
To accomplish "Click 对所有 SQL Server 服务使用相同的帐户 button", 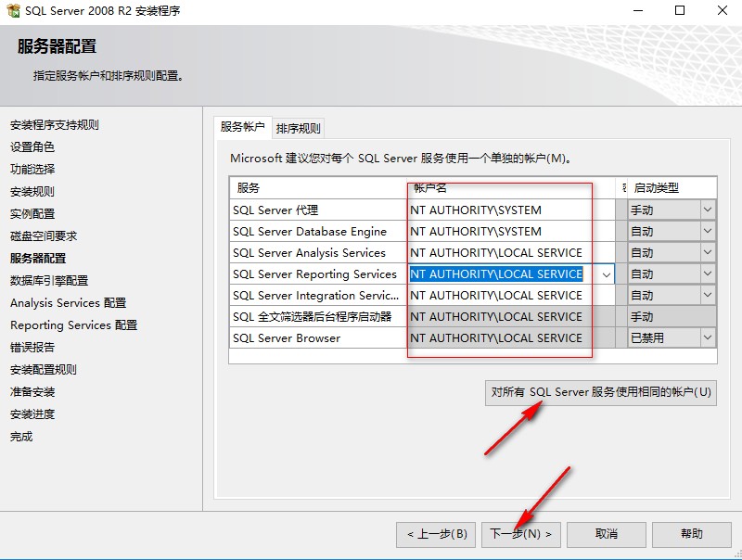I will [x=601, y=392].
